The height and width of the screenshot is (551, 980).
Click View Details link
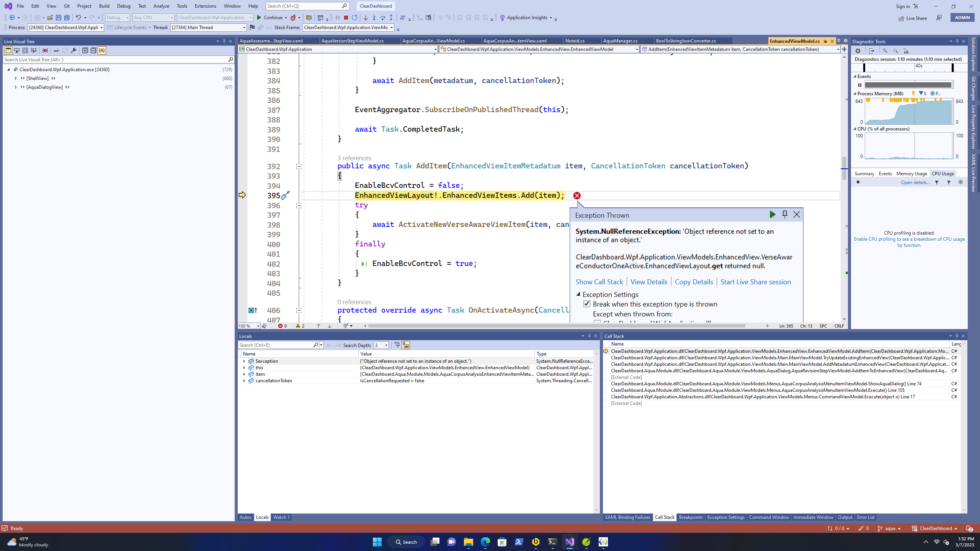[x=649, y=282]
